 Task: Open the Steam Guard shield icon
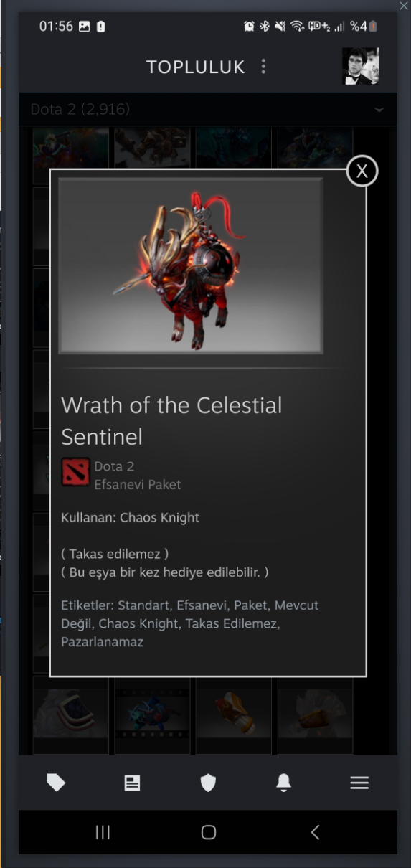pyautogui.click(x=208, y=783)
